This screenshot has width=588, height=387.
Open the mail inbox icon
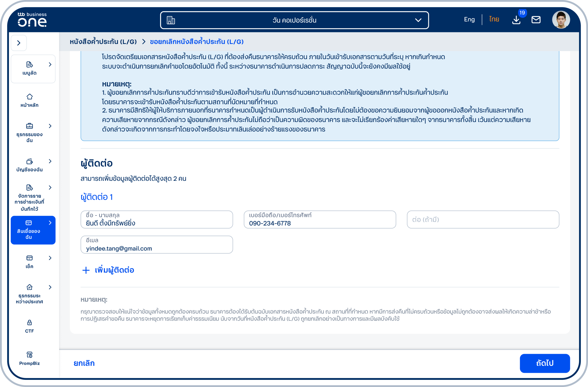[536, 20]
